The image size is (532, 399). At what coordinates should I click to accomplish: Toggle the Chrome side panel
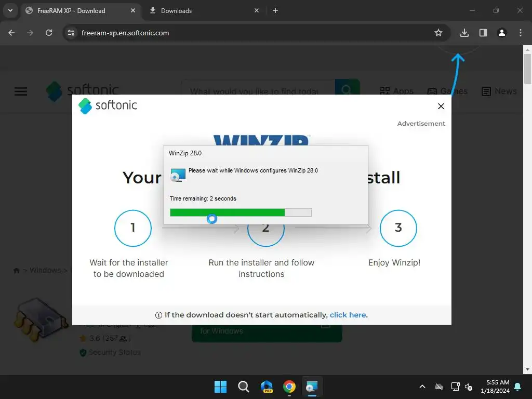click(x=483, y=33)
